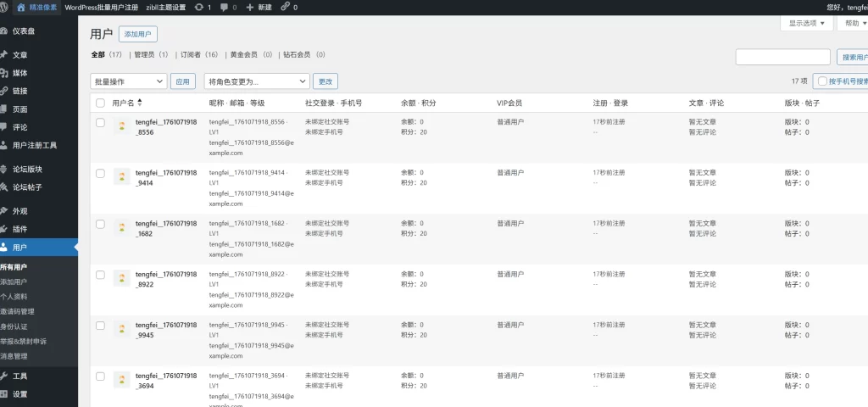Tick the select-all checkbox in table header
The width and height of the screenshot is (868, 407).
coord(101,103)
